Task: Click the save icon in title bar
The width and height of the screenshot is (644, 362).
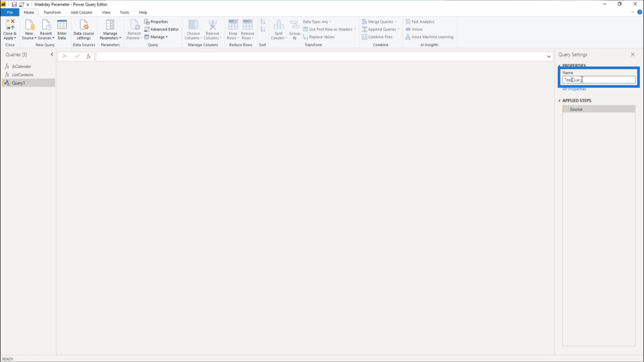Action: [x=14, y=4]
